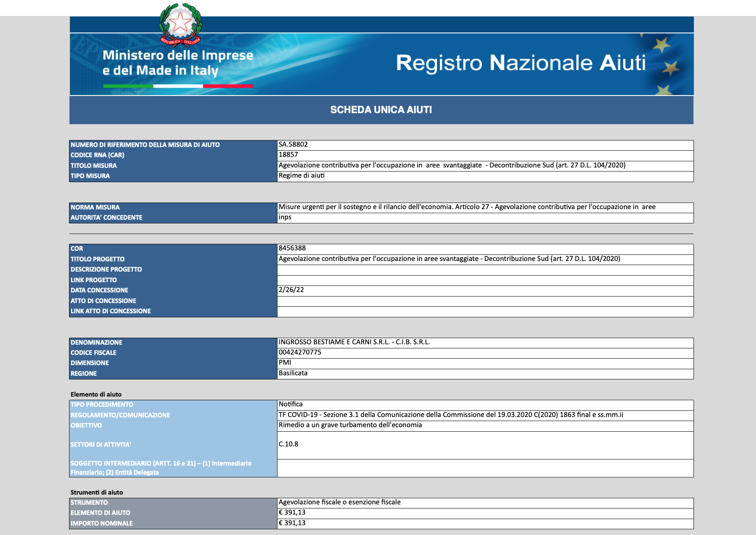
Task: Click the empty LINK ATTO DI CONCESSIONE field
Action: [485, 312]
